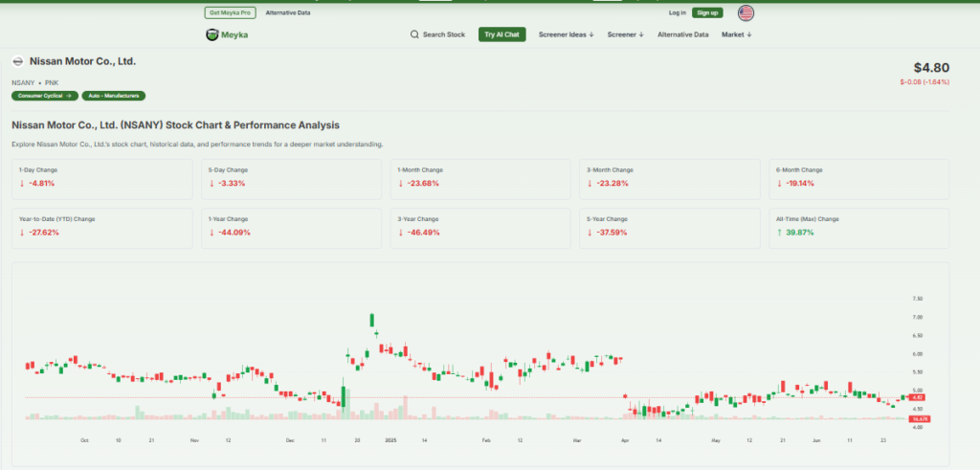Click the Nissan company logo icon
The width and height of the screenshot is (980, 470).
coord(17,62)
